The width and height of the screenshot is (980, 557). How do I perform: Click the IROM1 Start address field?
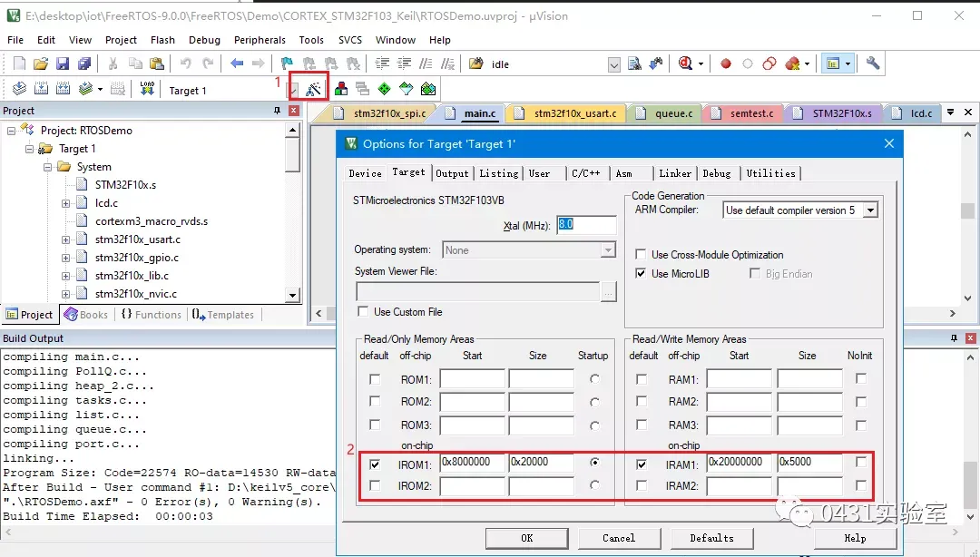click(473, 463)
